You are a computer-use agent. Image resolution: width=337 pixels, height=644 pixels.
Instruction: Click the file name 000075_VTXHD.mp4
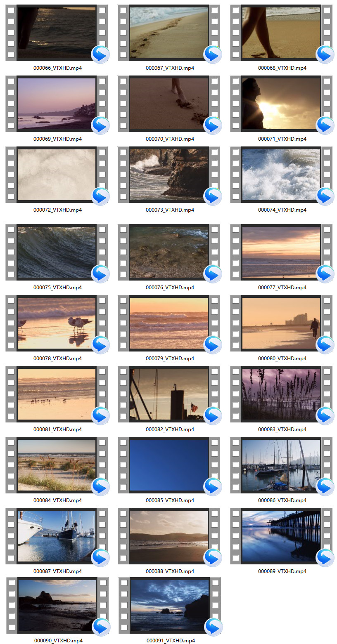tap(57, 288)
